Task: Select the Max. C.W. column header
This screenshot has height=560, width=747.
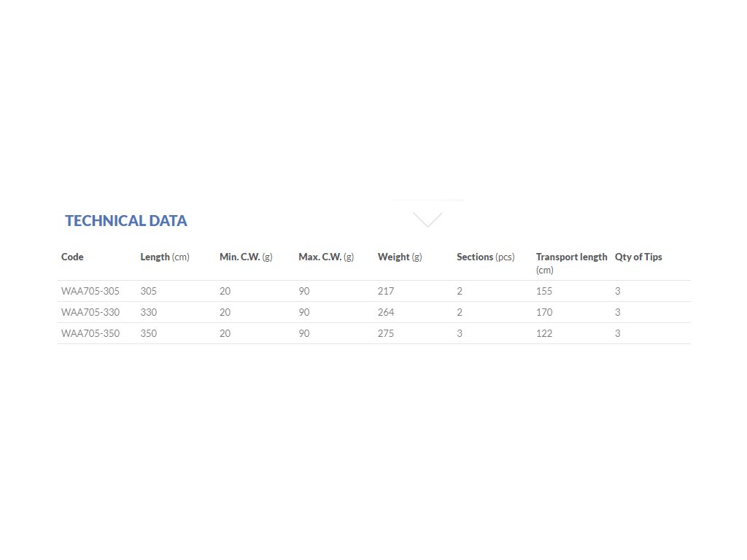Action: click(x=326, y=257)
